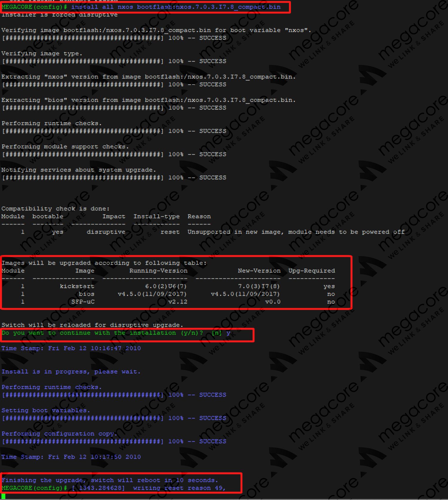This screenshot has width=448, height=500.
Task: Click the "[ 1343.284628]" kernel timestamp
Action: click(98, 488)
